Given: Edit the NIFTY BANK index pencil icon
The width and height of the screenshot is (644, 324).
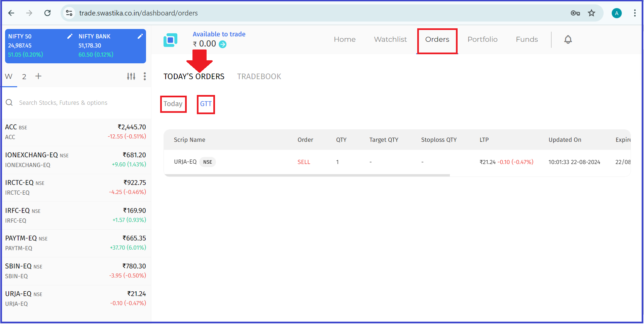Looking at the screenshot, I should coord(140,36).
